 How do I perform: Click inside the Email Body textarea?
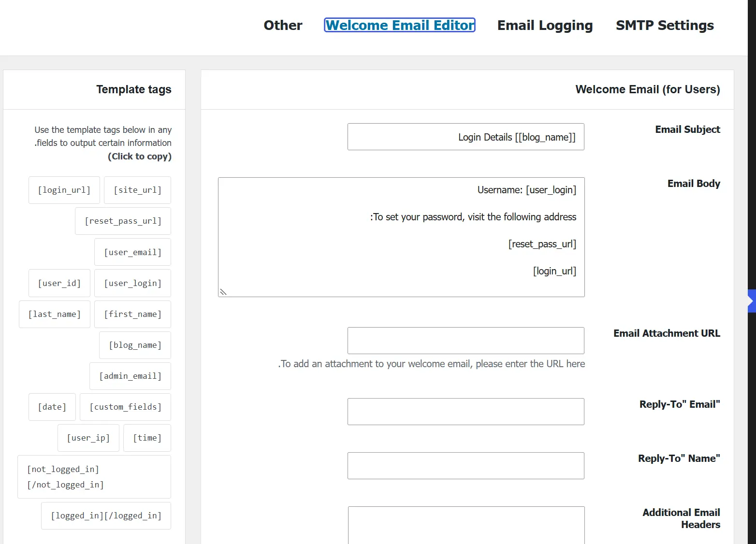point(401,237)
